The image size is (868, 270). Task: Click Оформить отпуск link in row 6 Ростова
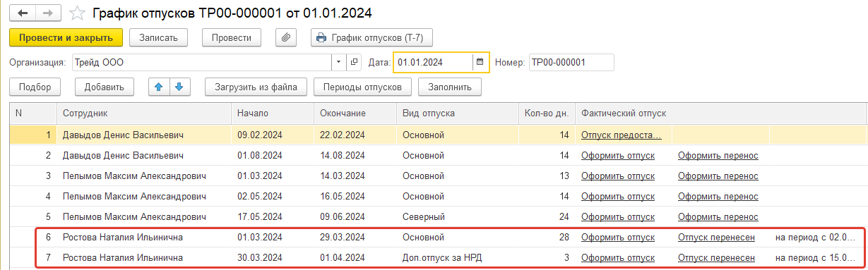pos(618,237)
